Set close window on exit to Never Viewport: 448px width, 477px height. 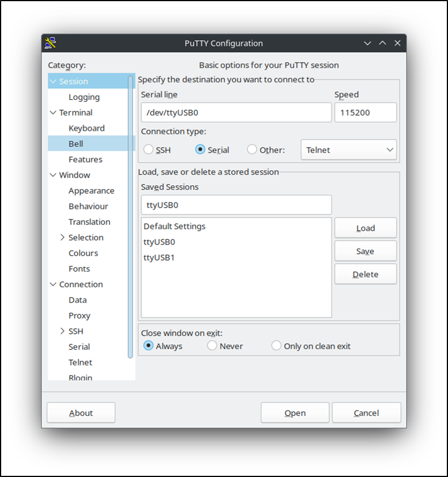tap(212, 345)
